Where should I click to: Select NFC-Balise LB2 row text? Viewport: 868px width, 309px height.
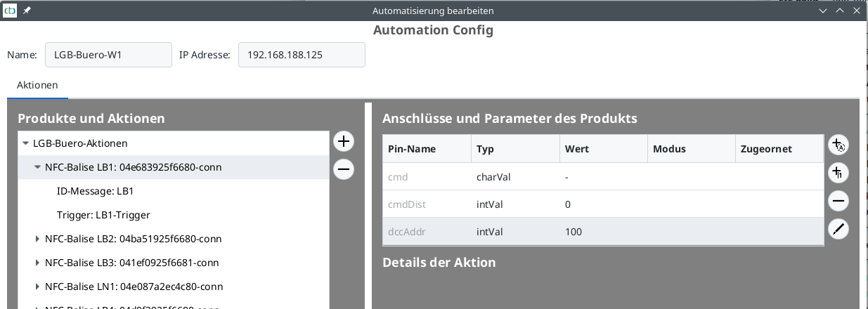coord(133,239)
